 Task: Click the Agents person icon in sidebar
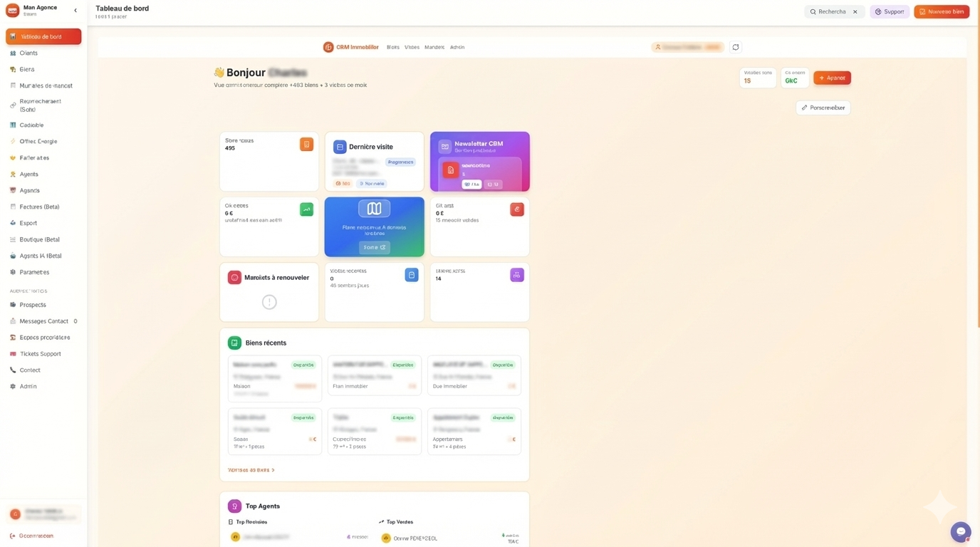pos(13,174)
